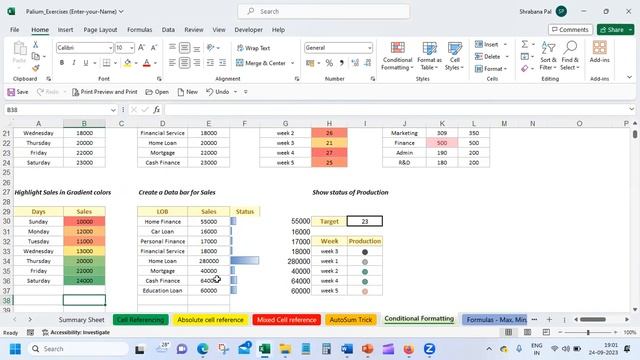Click the New sheet plus button
The width and height of the screenshot is (640, 360).
click(x=549, y=320)
